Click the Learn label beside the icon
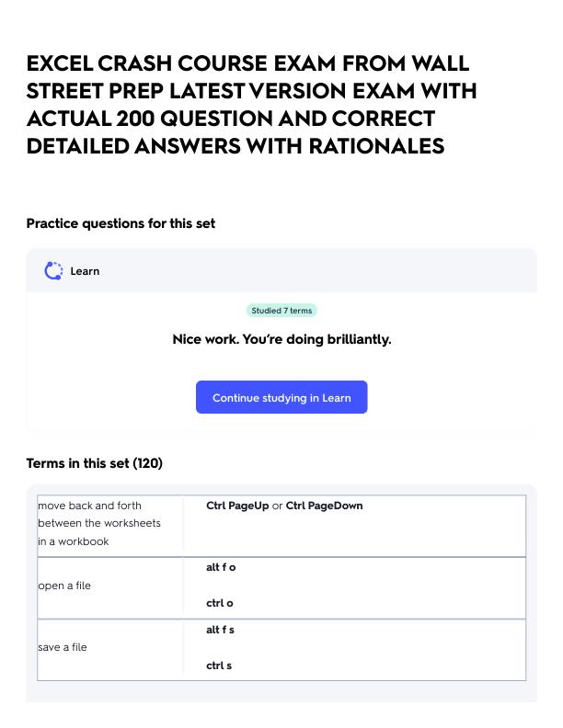 pyautogui.click(x=85, y=271)
